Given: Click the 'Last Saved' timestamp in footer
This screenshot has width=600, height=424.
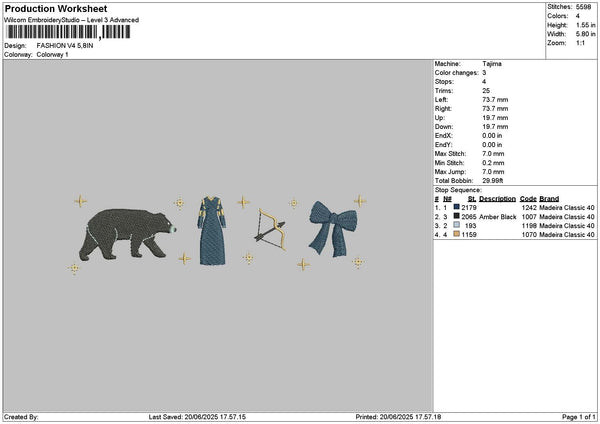Looking at the screenshot, I should 197,417.
